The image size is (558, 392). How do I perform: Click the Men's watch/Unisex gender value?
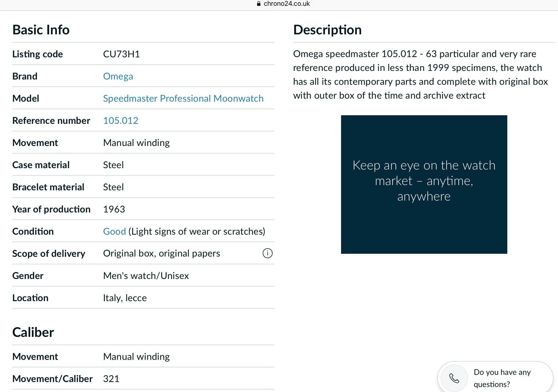(146, 276)
